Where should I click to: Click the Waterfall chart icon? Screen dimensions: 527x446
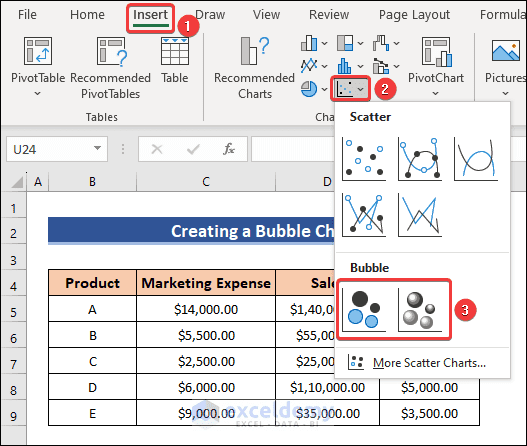(x=381, y=43)
